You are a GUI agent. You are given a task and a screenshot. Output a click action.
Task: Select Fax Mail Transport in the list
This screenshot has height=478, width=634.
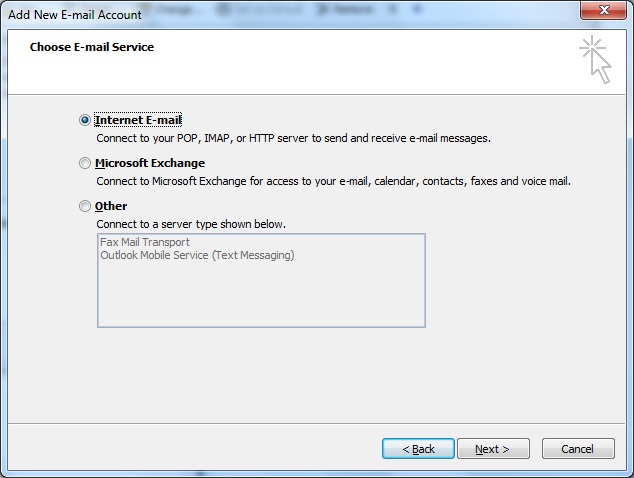[x=145, y=242]
